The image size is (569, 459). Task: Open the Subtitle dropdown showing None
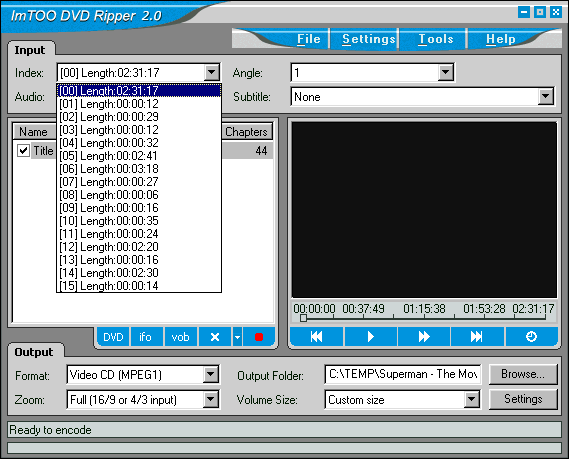click(546, 97)
